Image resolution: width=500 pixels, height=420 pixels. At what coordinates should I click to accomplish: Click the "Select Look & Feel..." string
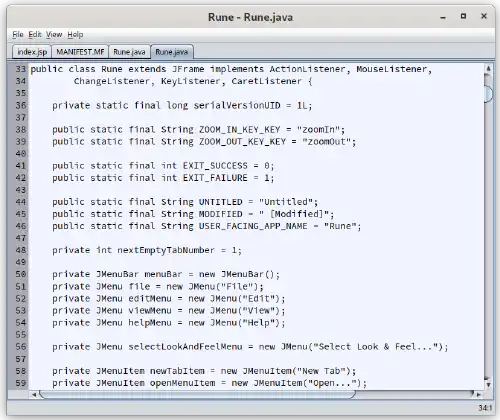[375, 347]
